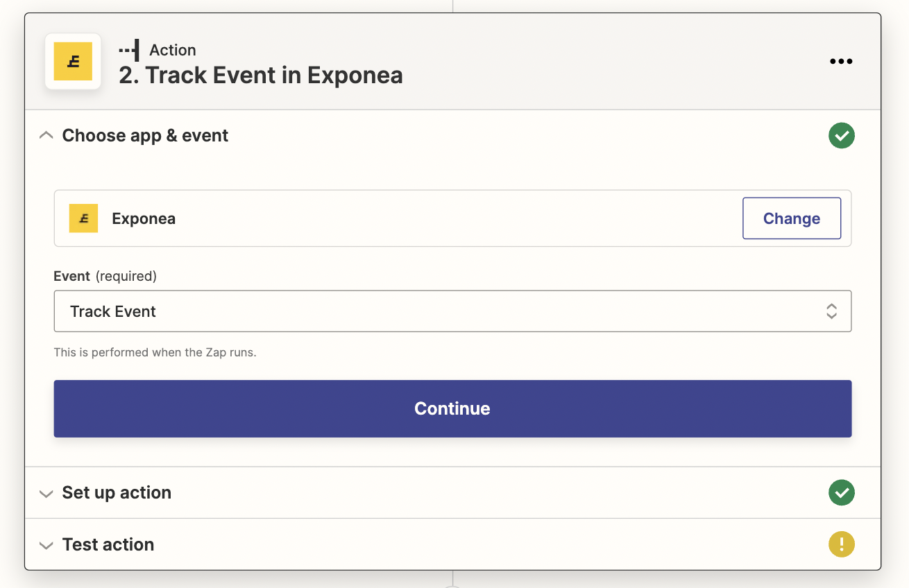Screen dimensions: 909x588
Task: Click the step title Track Event in Exponea
Action: 261,75
